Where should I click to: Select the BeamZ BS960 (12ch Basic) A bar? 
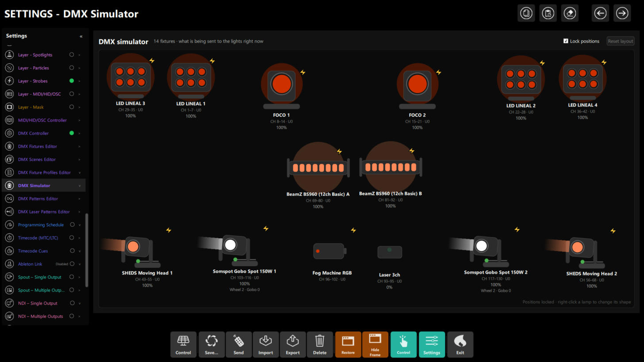coord(318,168)
